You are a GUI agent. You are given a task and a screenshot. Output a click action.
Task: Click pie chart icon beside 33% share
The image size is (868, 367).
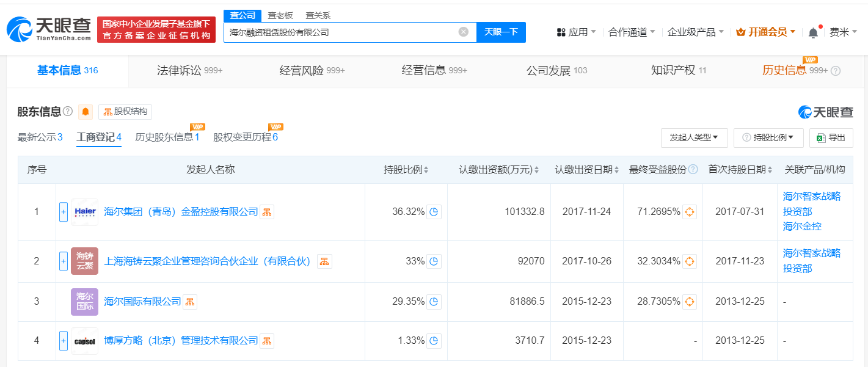[434, 261]
